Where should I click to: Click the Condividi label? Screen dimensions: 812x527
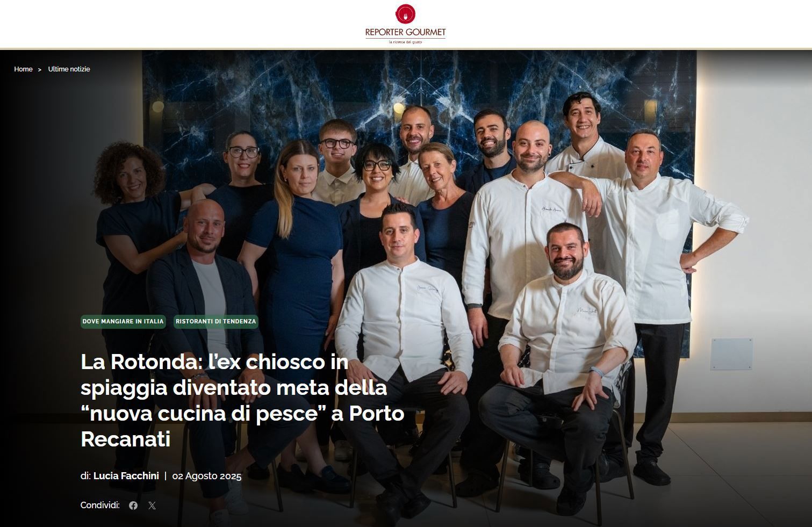click(x=100, y=505)
